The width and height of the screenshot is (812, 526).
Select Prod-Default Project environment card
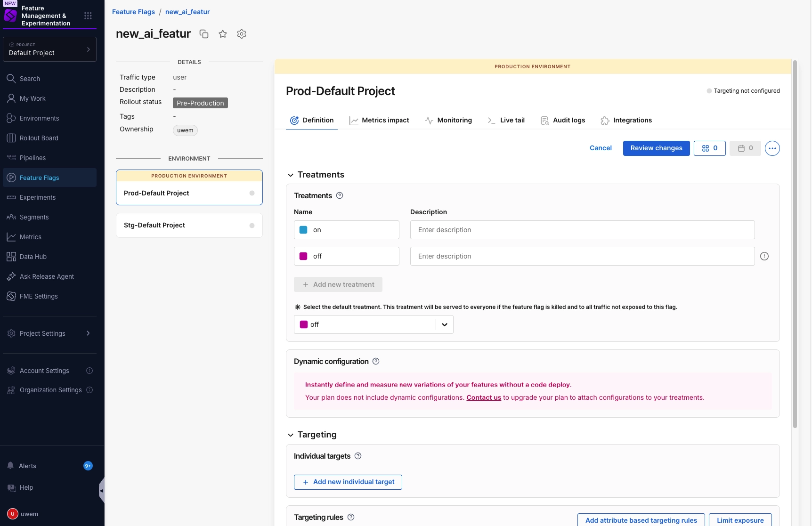189,187
